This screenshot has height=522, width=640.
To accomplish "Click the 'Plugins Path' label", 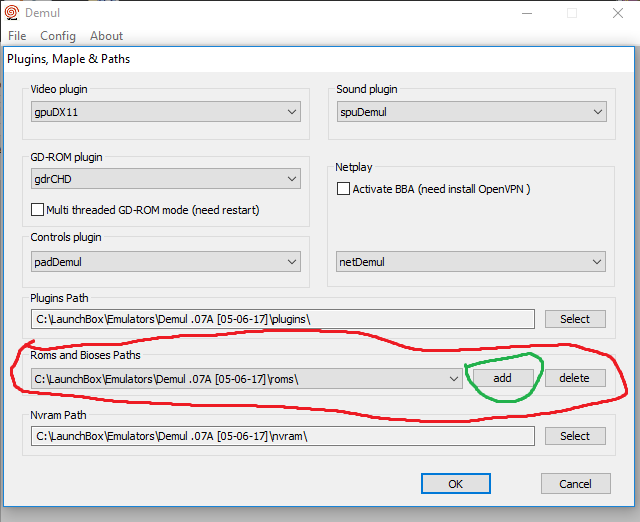I will [59, 298].
